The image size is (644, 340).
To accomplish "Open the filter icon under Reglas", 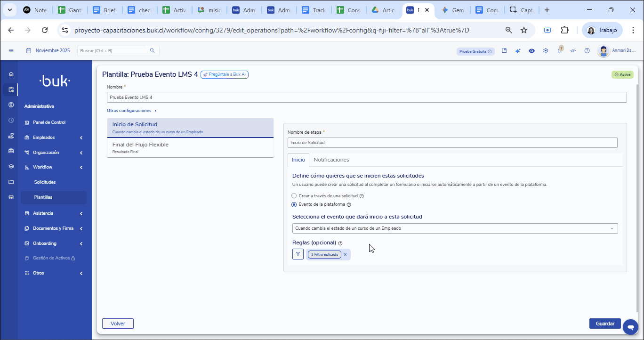I will [x=298, y=254].
